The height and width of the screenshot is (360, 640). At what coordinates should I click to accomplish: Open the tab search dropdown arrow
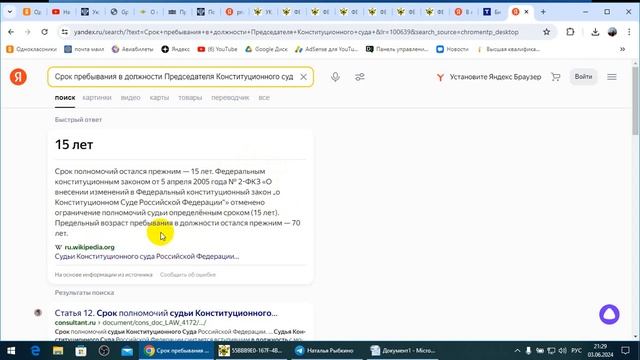pyautogui.click(x=10, y=12)
